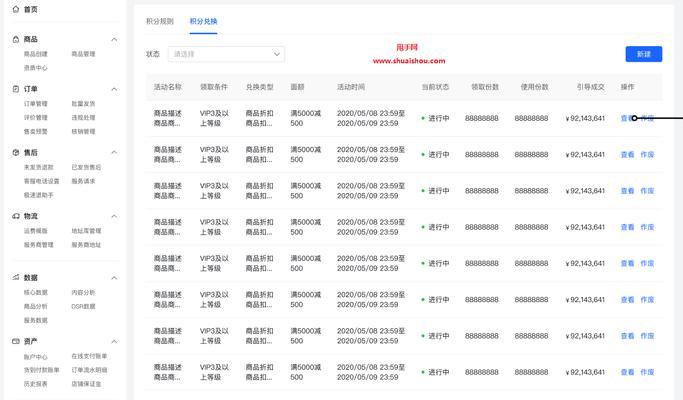The width and height of the screenshot is (683, 400).
Task: Go to 首页 in sidebar
Action: point(30,9)
